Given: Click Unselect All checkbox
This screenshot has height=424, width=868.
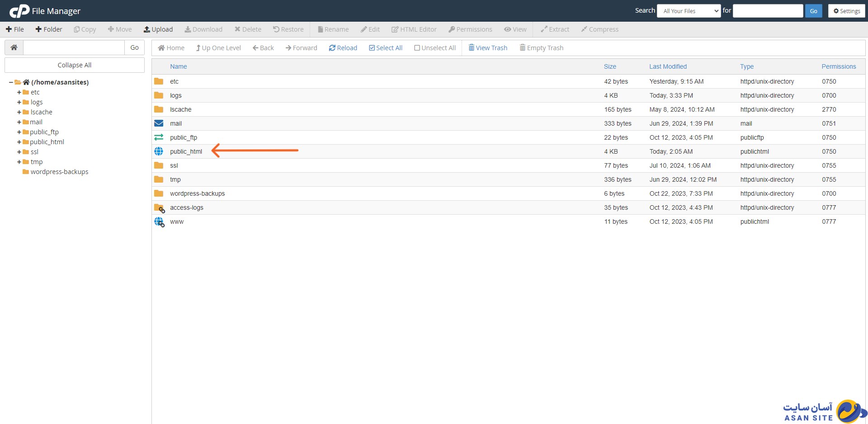Looking at the screenshot, I should (434, 48).
